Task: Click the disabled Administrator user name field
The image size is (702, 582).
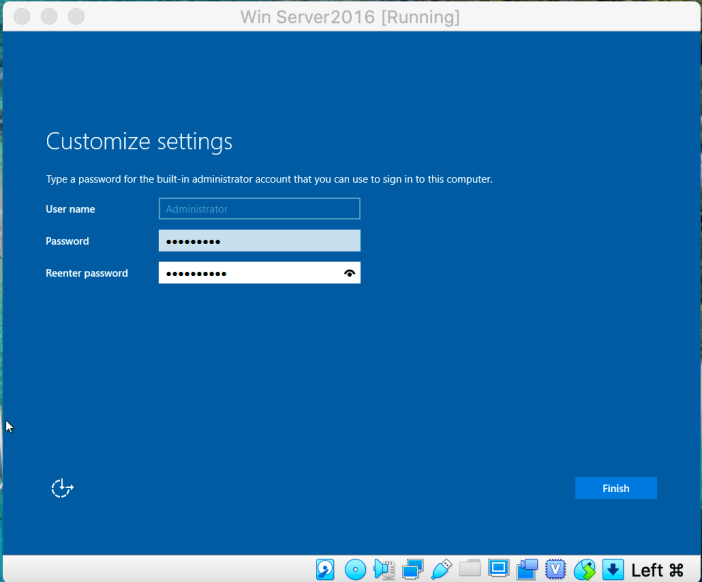Action: pos(260,209)
